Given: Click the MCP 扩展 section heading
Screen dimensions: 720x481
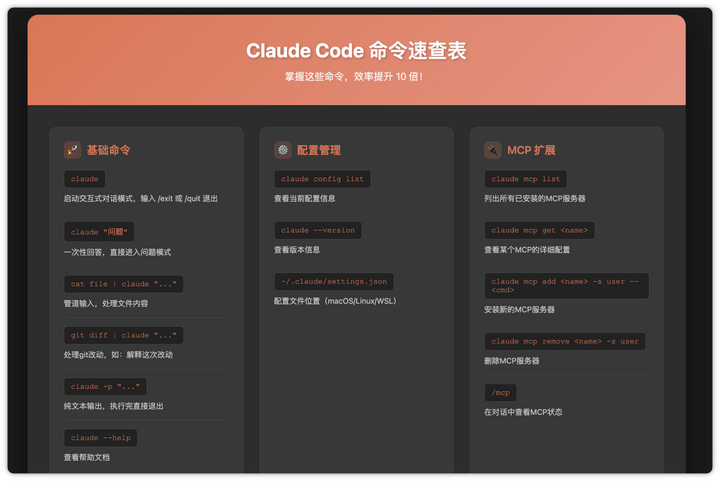Looking at the screenshot, I should tap(531, 150).
